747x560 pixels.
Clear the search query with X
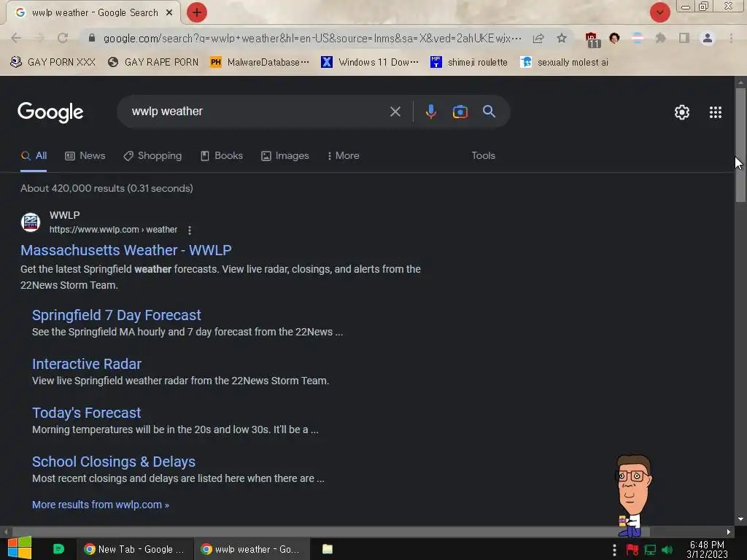(395, 112)
